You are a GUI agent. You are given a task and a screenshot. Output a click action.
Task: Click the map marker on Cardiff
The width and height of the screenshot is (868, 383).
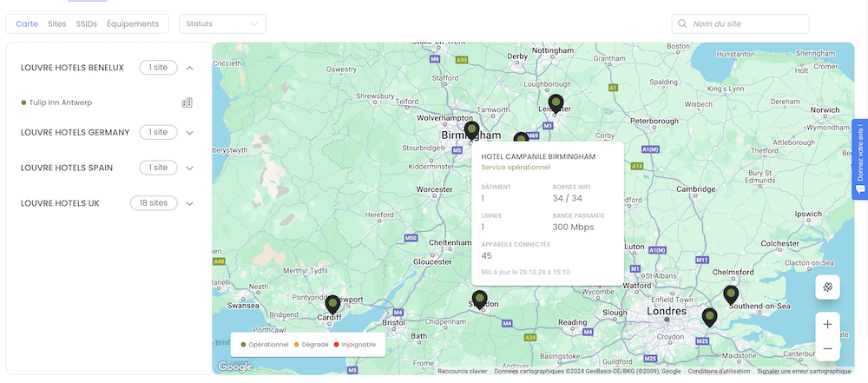click(x=332, y=304)
